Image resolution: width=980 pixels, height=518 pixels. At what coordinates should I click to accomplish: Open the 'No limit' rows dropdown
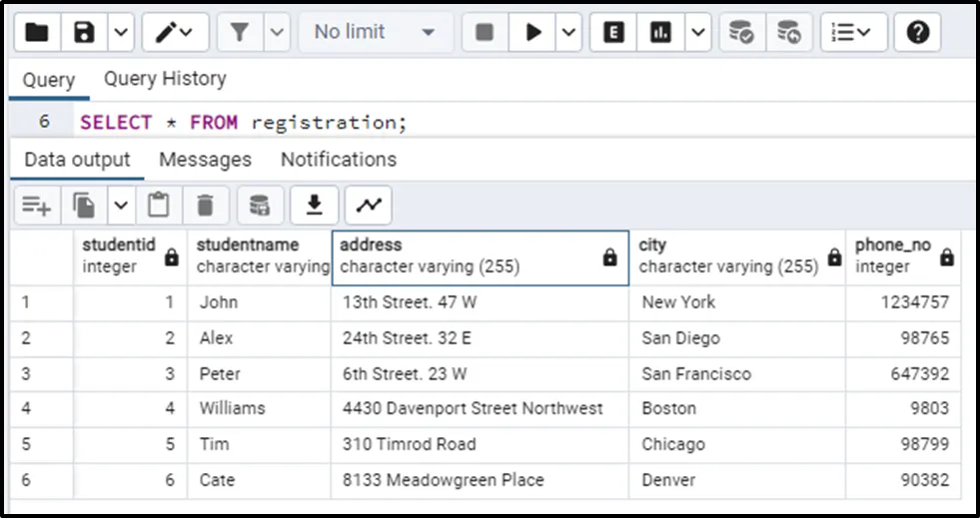pyautogui.click(x=375, y=33)
